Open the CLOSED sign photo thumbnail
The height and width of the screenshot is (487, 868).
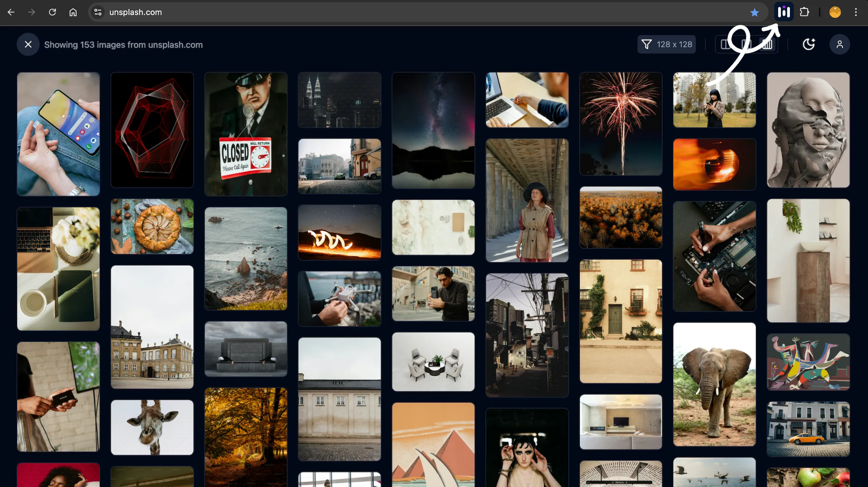pyautogui.click(x=246, y=134)
